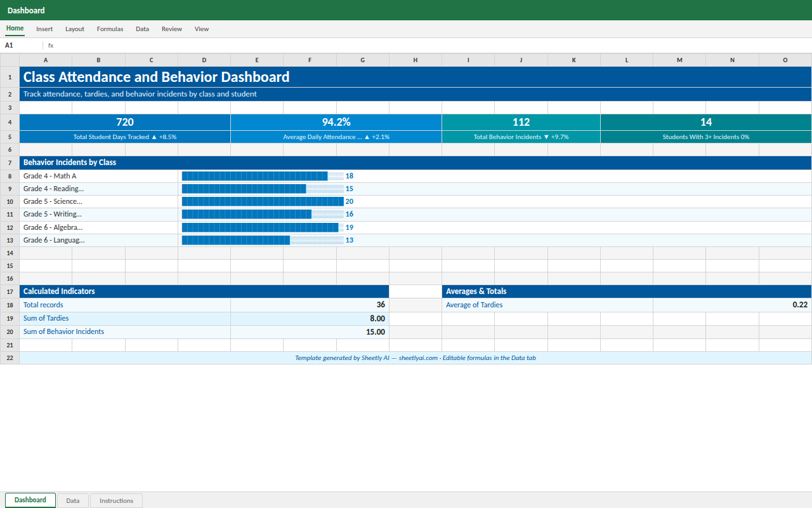
Task: Select the Data ribbon tab
Action: click(x=142, y=29)
